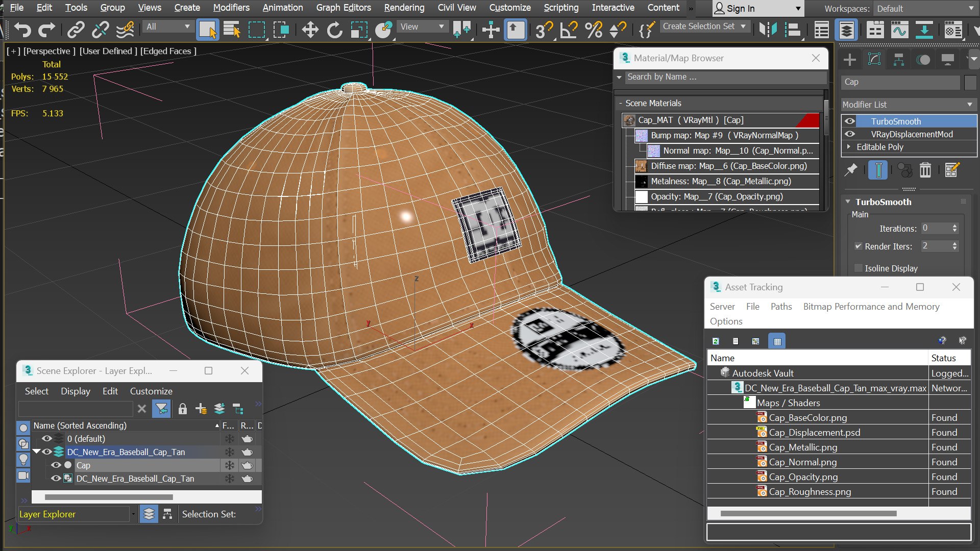Click Pin Stack icon

pyautogui.click(x=851, y=170)
